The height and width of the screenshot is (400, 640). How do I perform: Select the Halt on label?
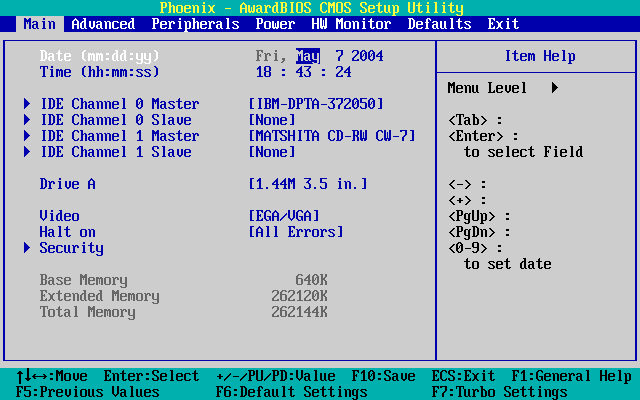tap(67, 232)
